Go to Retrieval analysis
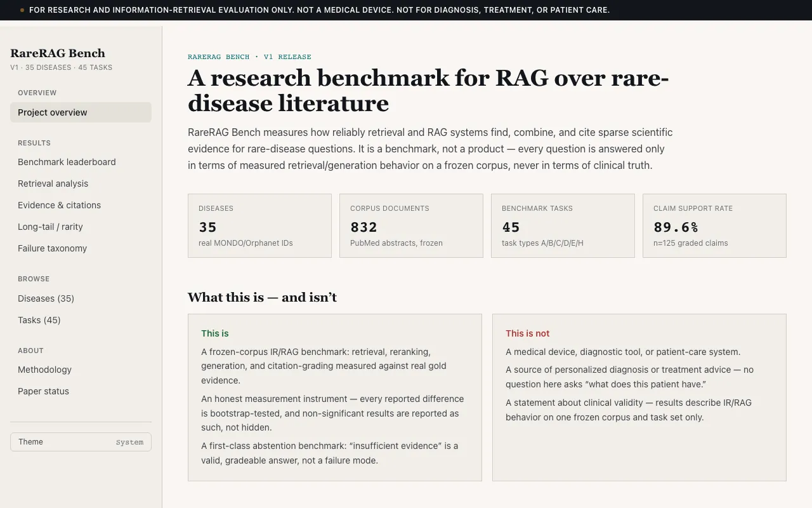 (x=81, y=184)
